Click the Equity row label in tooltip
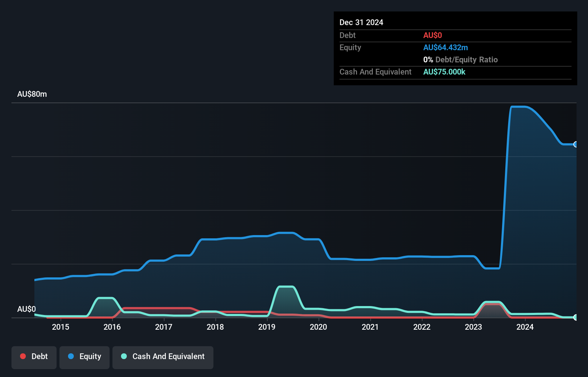 [350, 48]
